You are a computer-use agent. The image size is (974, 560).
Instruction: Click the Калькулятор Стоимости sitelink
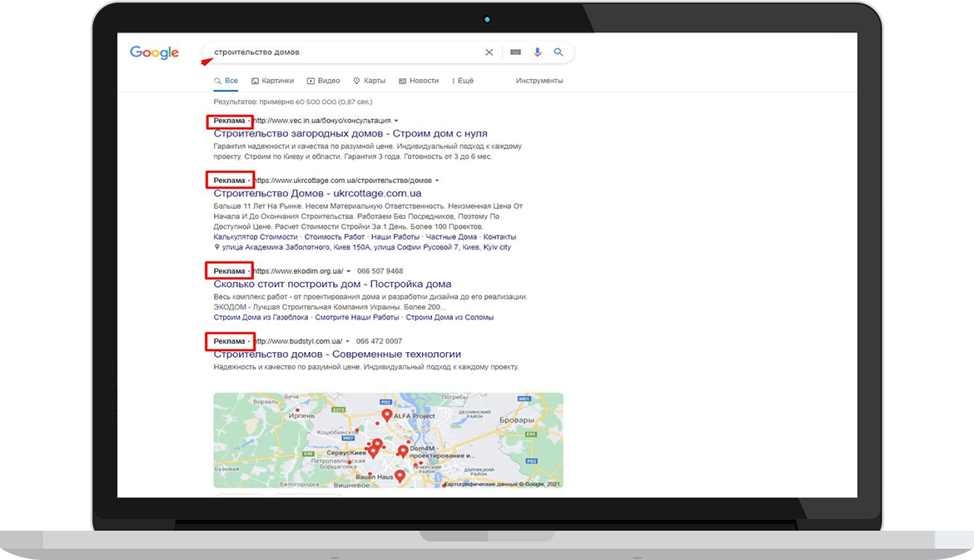coord(250,236)
